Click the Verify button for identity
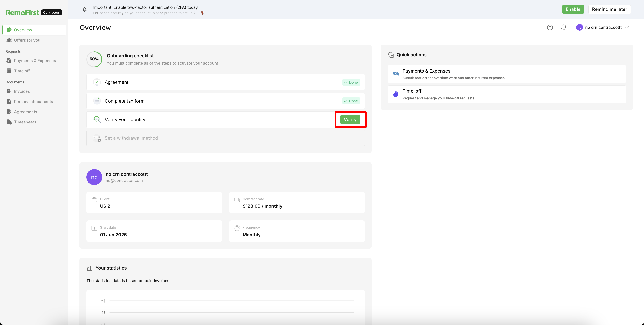644x325 pixels. coord(350,120)
